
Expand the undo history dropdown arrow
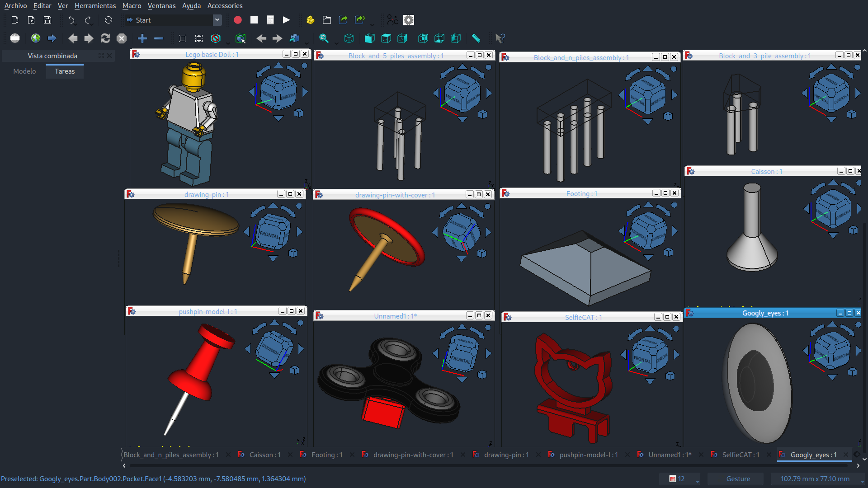click(76, 23)
